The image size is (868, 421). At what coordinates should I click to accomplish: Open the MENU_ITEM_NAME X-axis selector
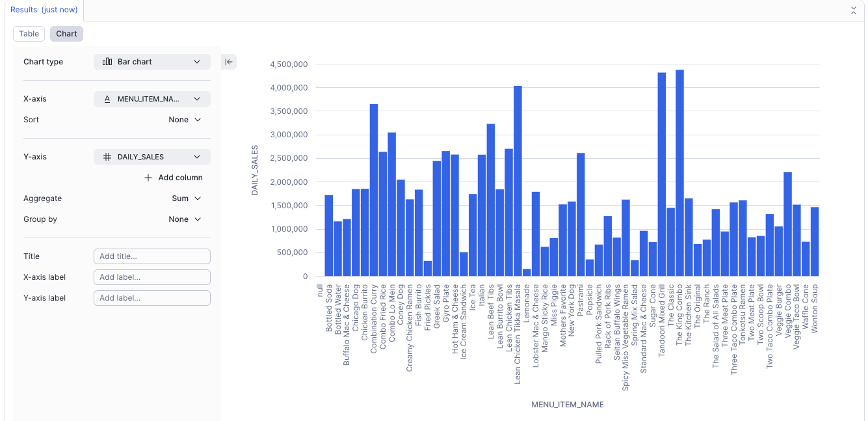click(151, 98)
